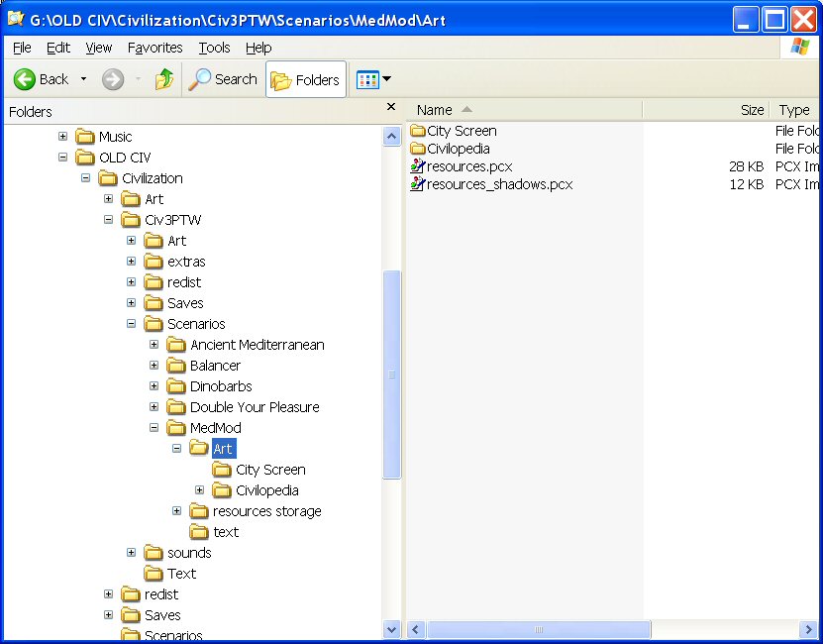Click the sounds folder icon

[154, 553]
